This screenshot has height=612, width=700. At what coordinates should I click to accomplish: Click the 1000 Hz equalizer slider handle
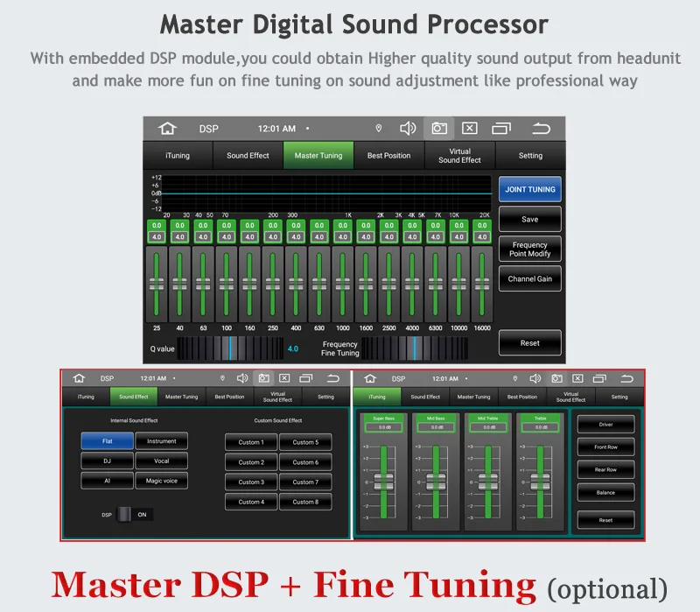click(342, 284)
